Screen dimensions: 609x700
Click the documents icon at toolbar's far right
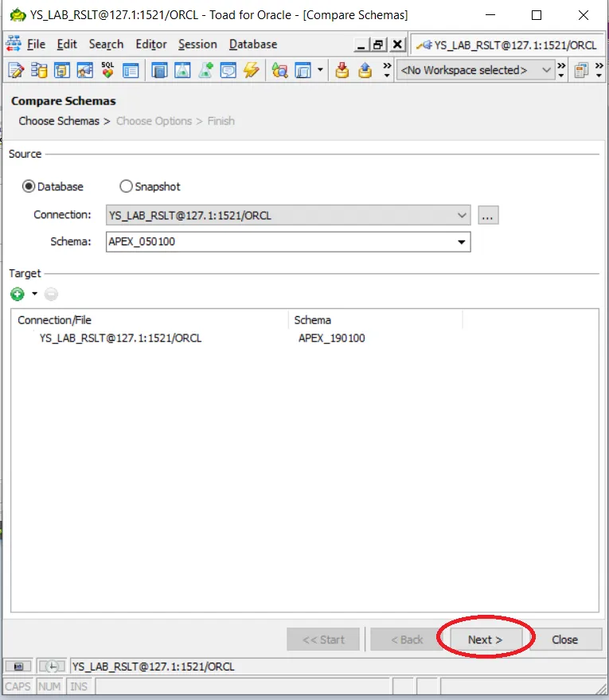581,71
